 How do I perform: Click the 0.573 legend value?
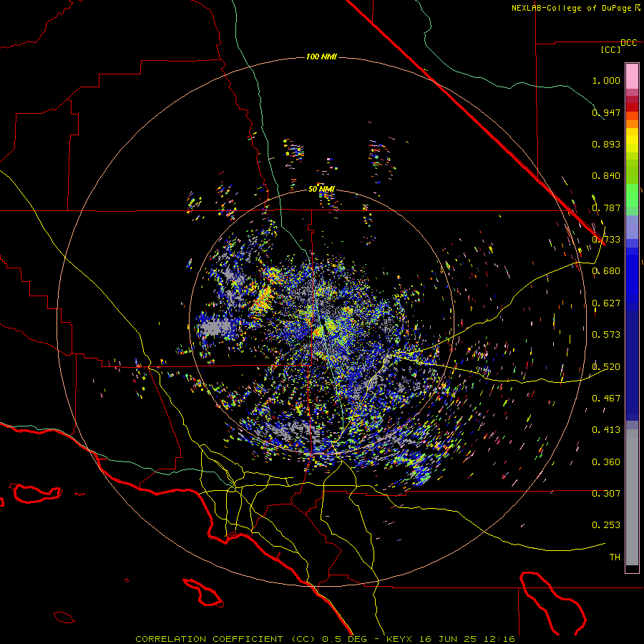click(x=606, y=335)
